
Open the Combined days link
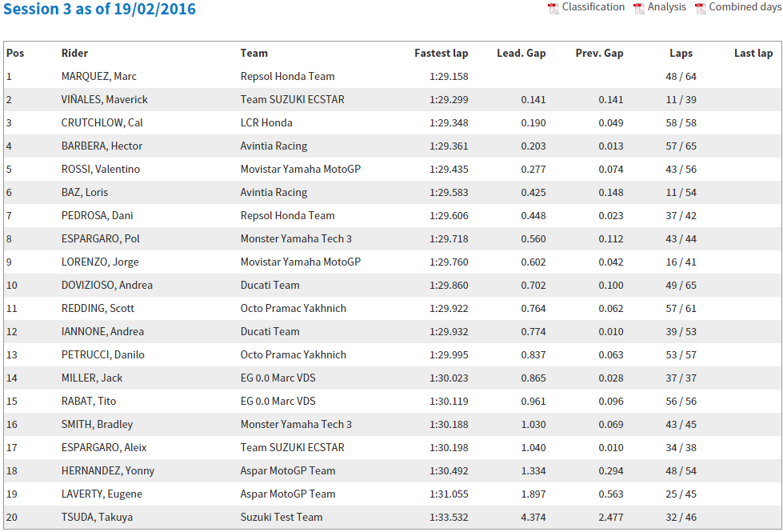[x=745, y=7]
